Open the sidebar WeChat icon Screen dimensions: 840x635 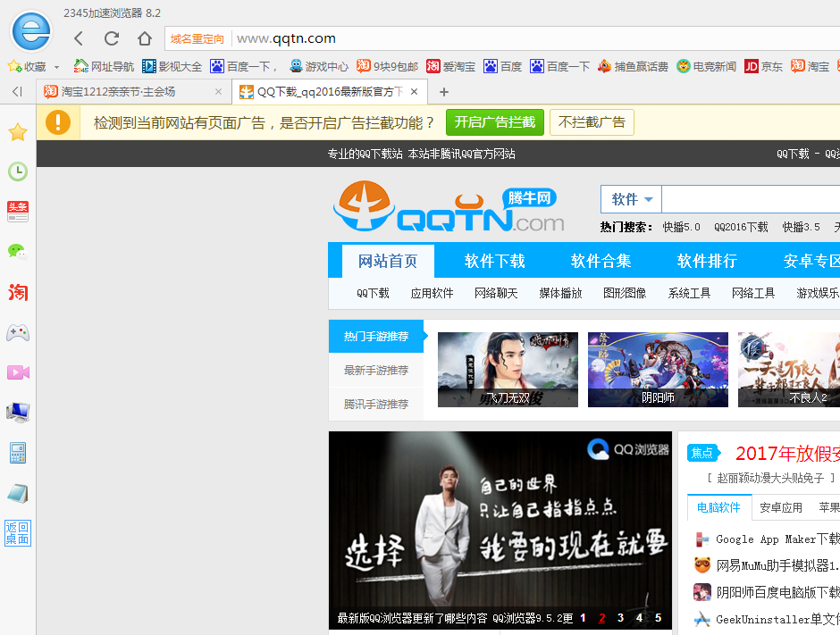click(x=18, y=251)
